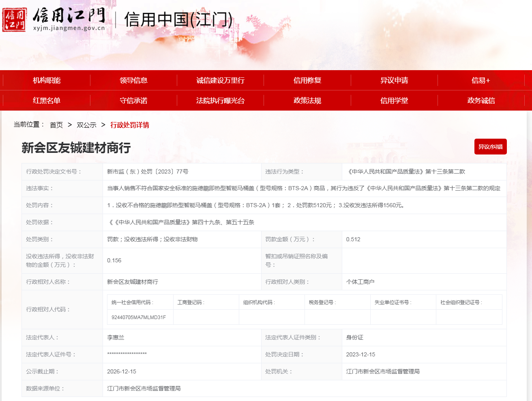Click the red 异议/纠错 button
The width and height of the screenshot is (532, 401).
click(491, 147)
